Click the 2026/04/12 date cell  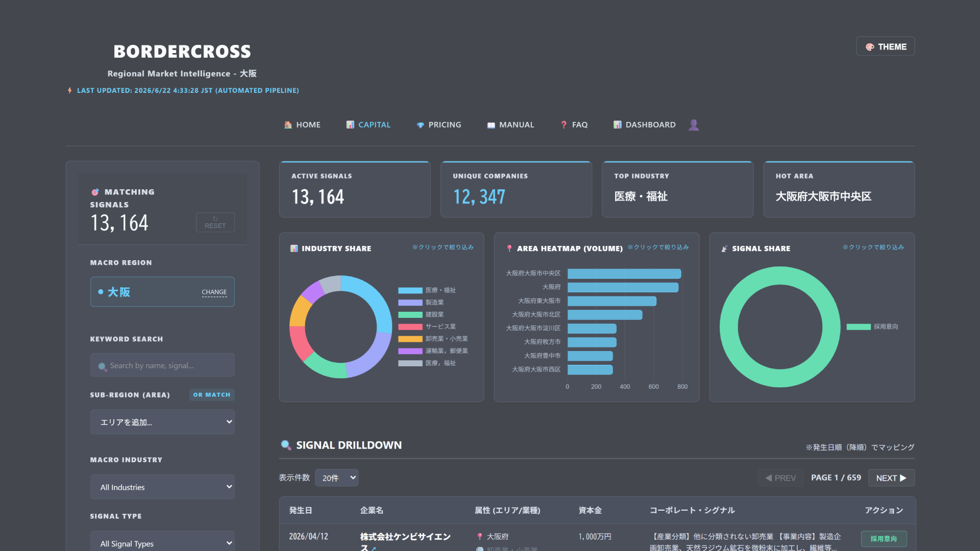308,537
